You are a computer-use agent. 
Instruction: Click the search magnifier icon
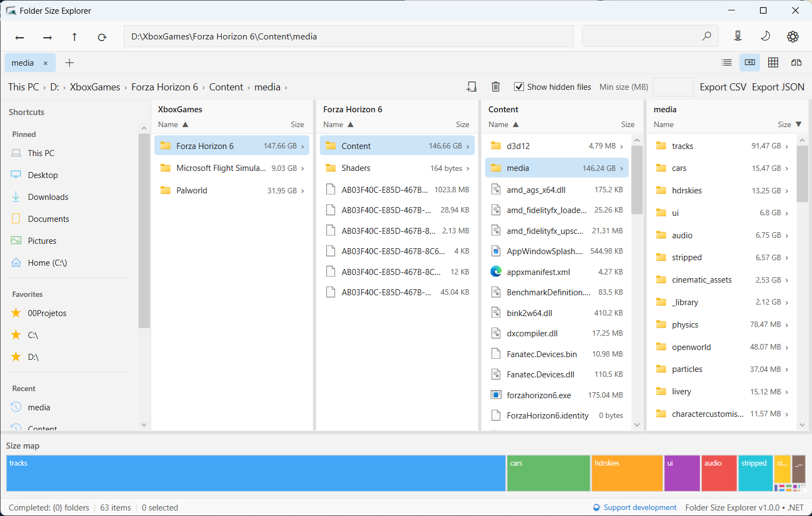pyautogui.click(x=706, y=36)
